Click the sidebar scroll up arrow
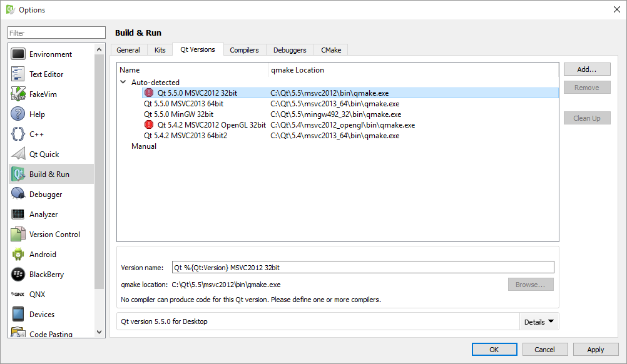The height and width of the screenshot is (364, 627). pyautogui.click(x=99, y=49)
